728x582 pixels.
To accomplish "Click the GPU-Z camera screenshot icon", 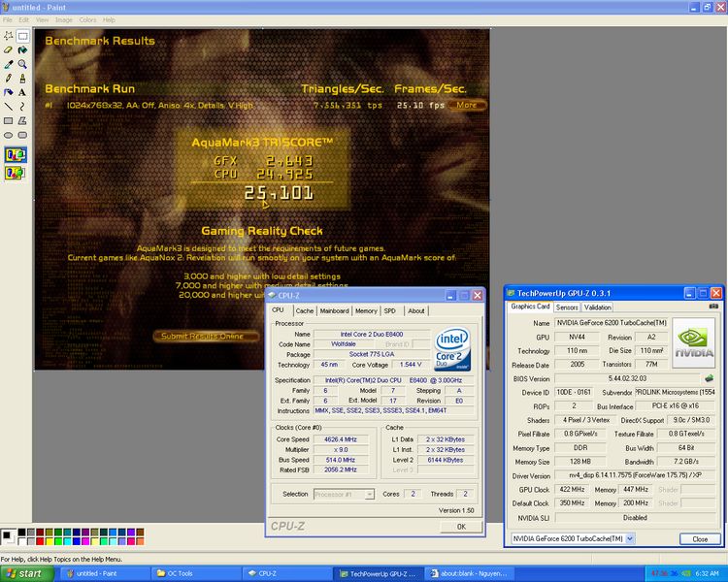I will coord(713,307).
